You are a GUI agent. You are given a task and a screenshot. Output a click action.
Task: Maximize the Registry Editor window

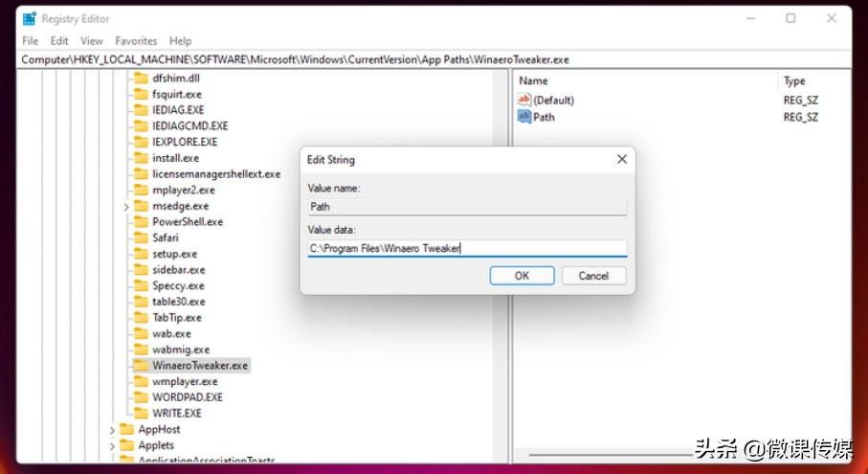tap(790, 18)
